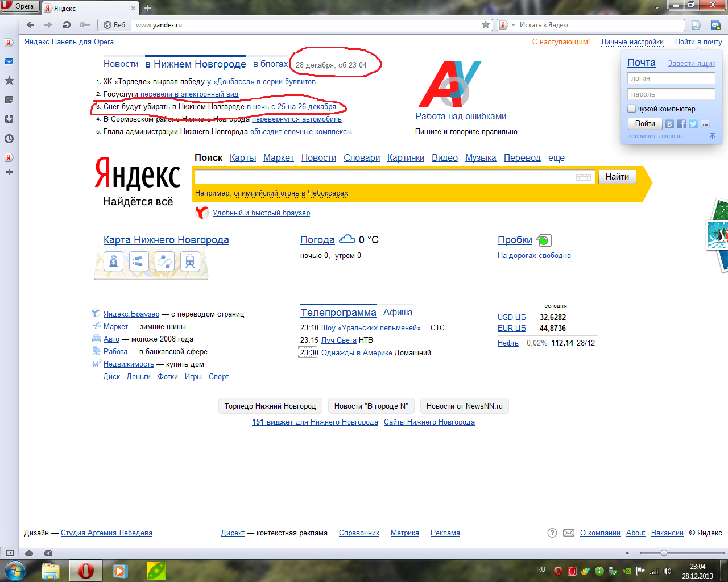Viewport: 728px width, 582px height.
Task: Open the History clock panel in sidebar
Action: 9,139
